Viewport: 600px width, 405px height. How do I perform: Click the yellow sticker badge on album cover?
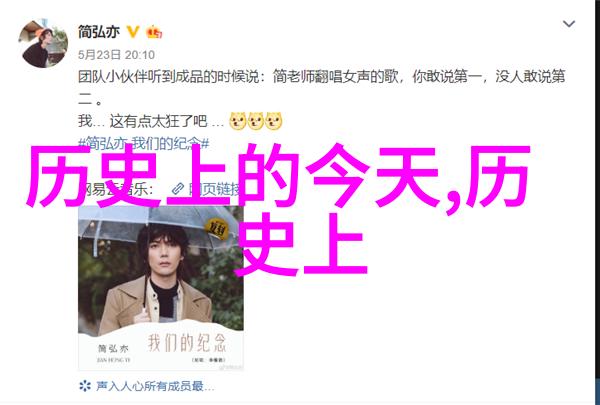pos(217,229)
